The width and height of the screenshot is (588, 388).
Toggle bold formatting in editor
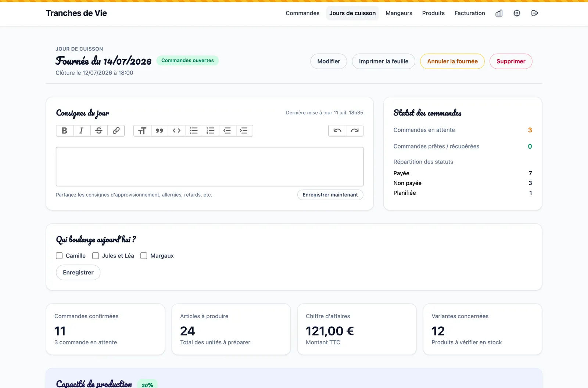pos(65,130)
